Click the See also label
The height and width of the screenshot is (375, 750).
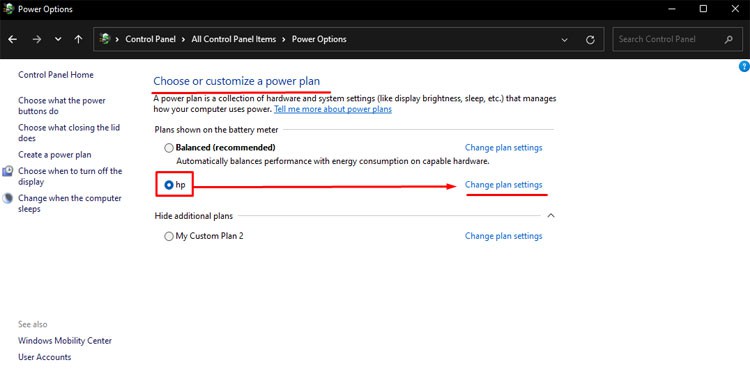point(33,324)
